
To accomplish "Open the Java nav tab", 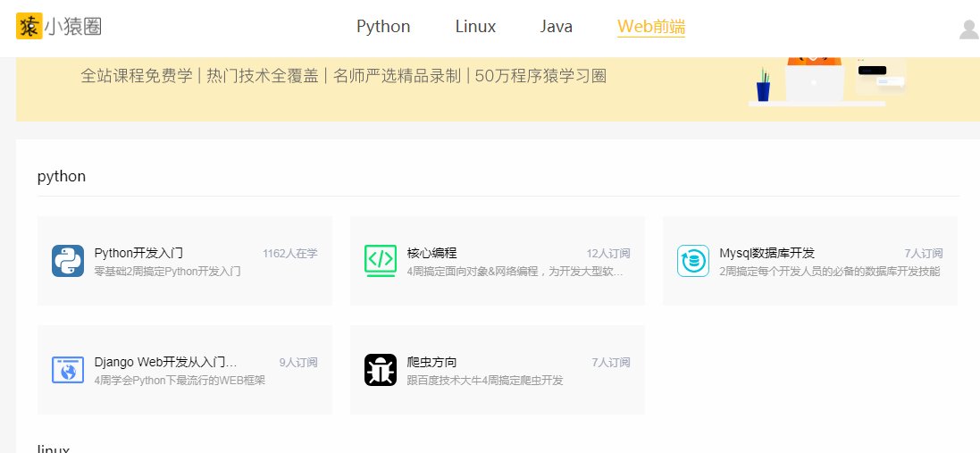I will 557,26.
